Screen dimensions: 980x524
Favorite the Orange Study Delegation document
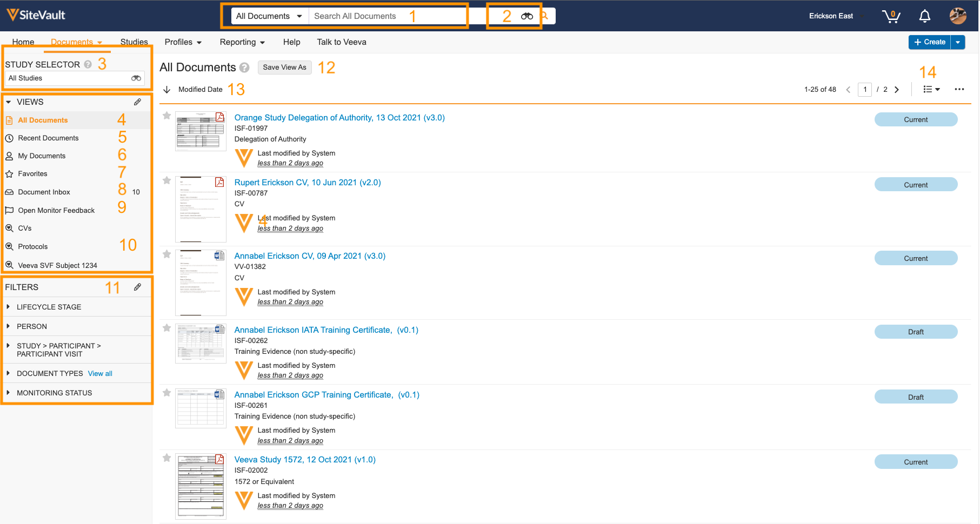tap(167, 116)
